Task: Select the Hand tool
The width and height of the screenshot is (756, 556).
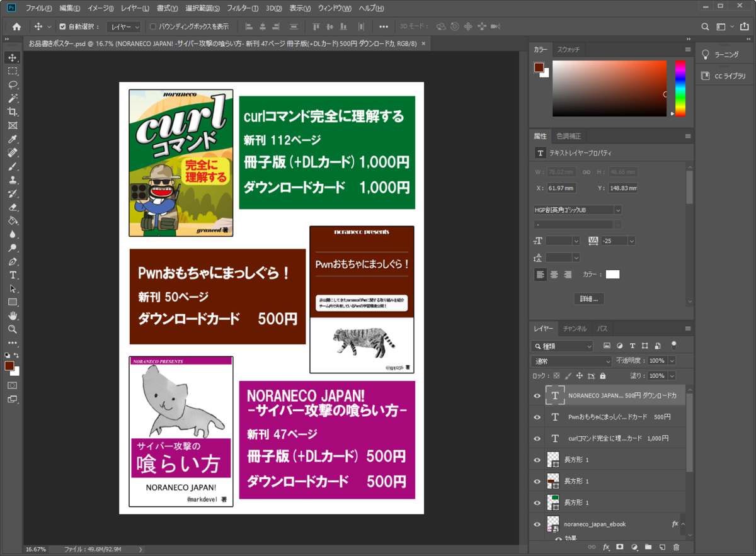Action: click(13, 316)
